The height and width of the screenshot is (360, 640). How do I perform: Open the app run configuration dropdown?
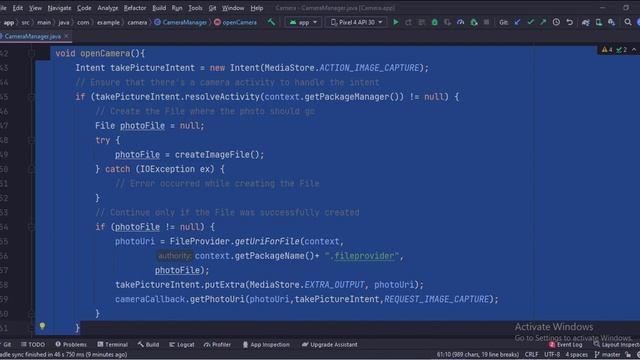pos(303,22)
